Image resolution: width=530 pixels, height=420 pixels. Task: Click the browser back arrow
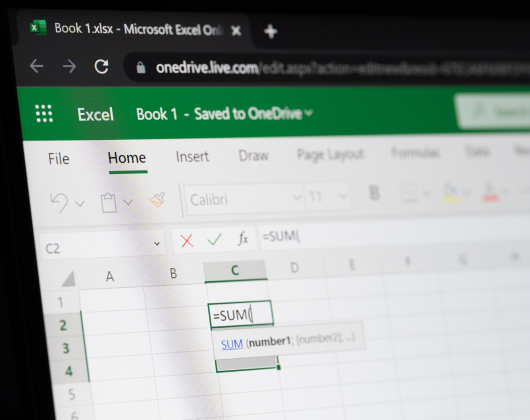tap(37, 66)
